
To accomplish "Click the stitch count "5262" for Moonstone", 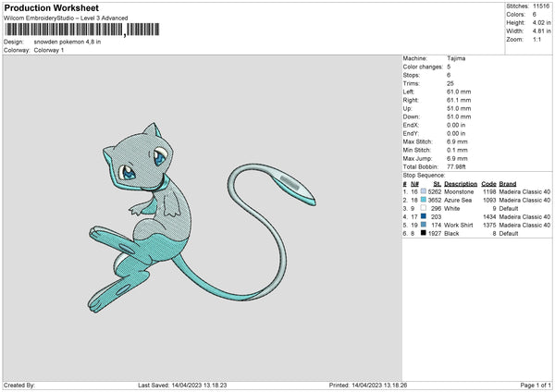I will click(435, 191).
